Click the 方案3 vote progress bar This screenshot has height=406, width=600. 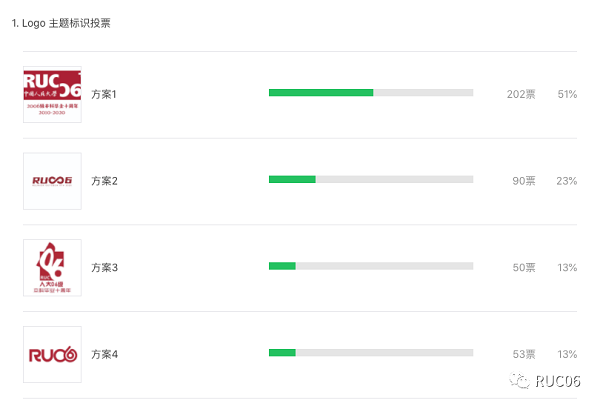coord(371,266)
